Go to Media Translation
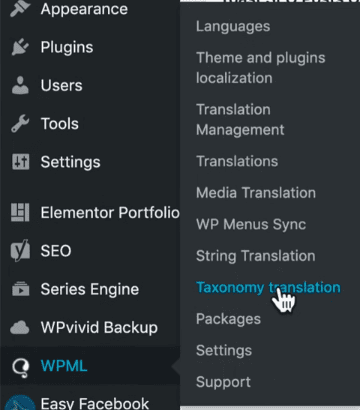The image size is (360, 410). click(256, 193)
